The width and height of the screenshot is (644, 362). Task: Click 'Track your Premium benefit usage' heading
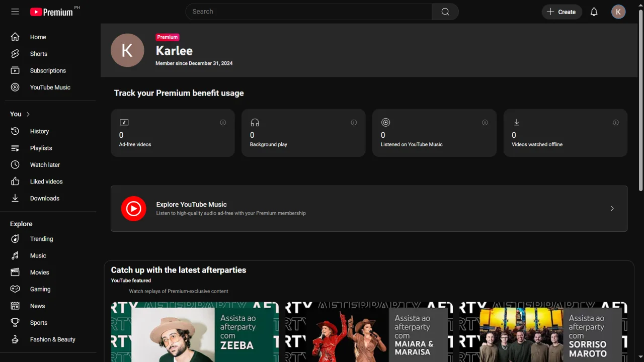click(179, 93)
